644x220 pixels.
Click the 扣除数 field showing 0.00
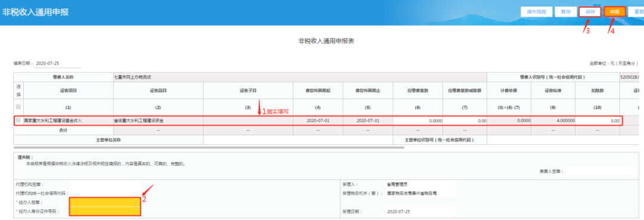click(x=597, y=120)
